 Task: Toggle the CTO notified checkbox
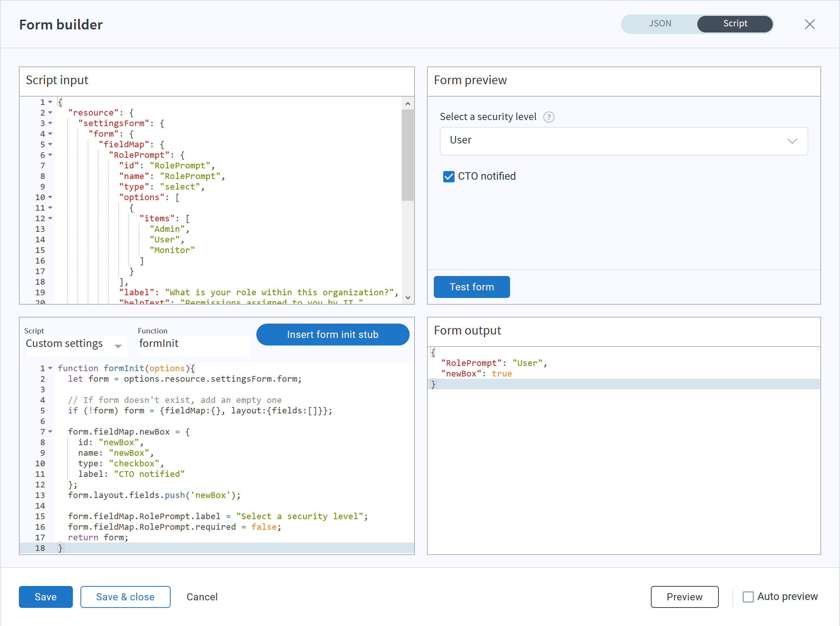pos(449,177)
